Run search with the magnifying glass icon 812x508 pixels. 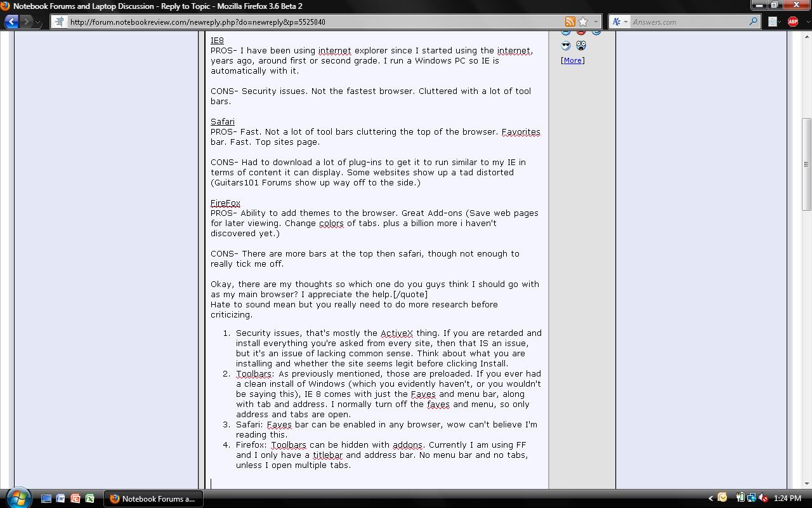[753, 22]
